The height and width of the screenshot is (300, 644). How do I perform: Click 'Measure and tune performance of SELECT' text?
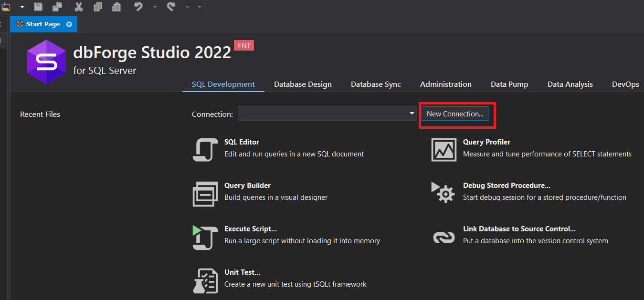pyautogui.click(x=547, y=154)
